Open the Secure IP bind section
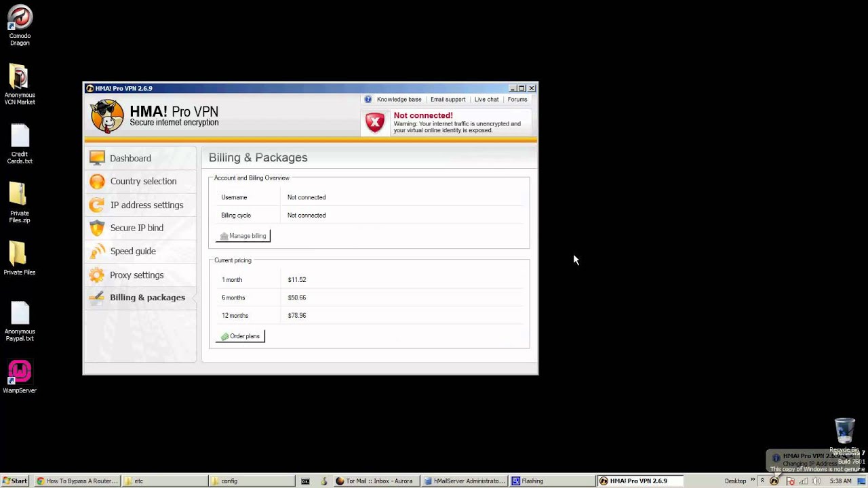Image resolution: width=868 pixels, height=488 pixels. point(140,228)
